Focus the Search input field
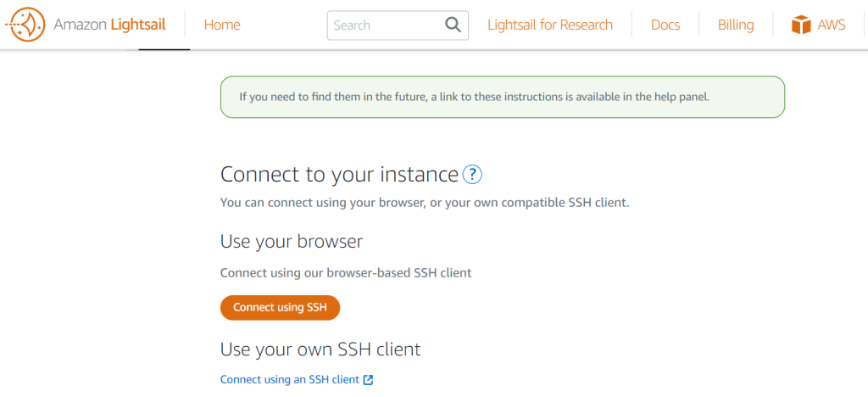This screenshot has width=868, height=397. (x=386, y=25)
